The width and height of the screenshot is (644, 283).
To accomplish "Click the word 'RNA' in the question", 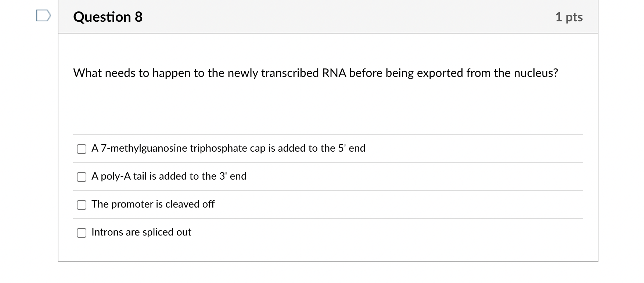I will coord(334,73).
